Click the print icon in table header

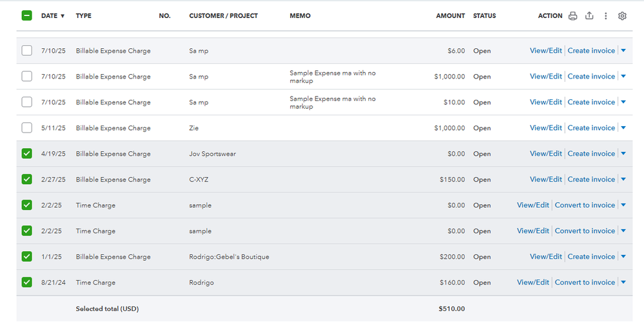click(x=572, y=16)
